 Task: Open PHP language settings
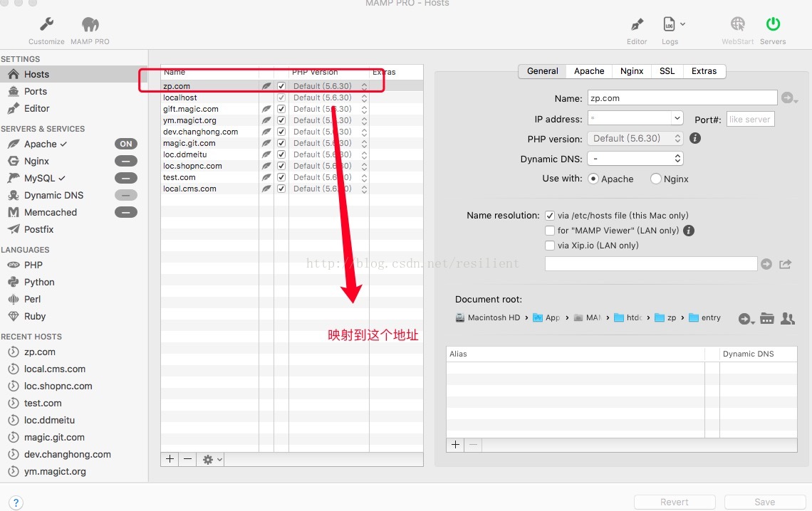33,265
